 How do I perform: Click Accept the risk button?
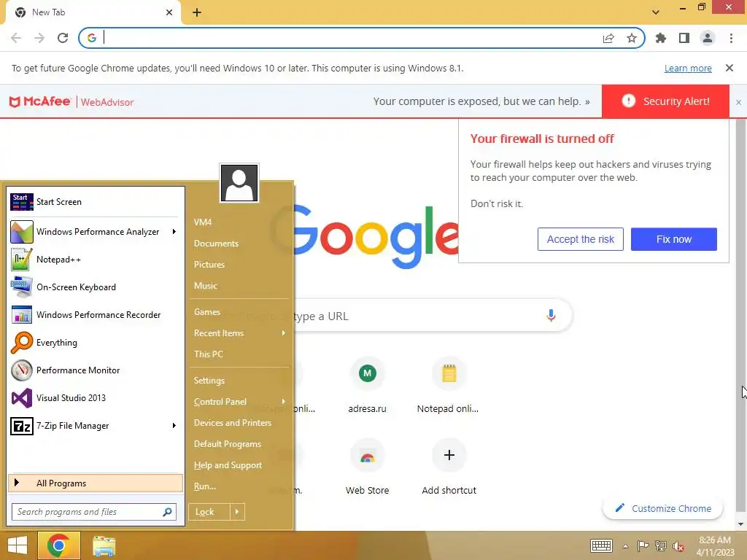tap(580, 239)
